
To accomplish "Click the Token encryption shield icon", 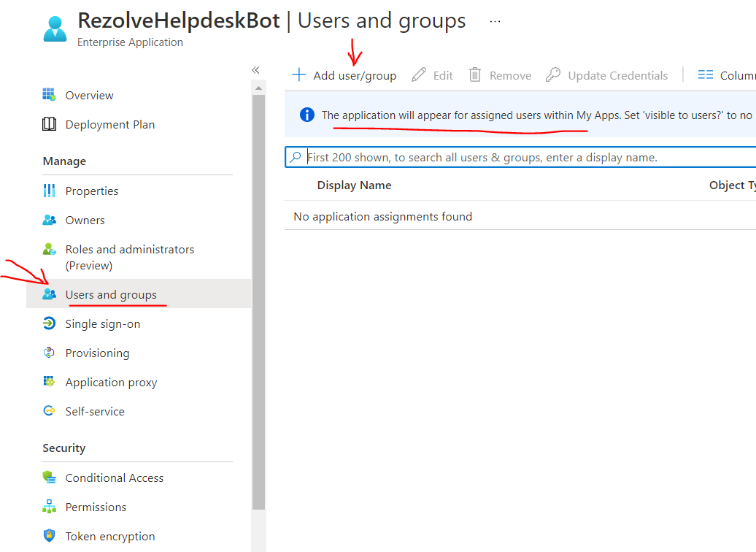I will 49,536.
